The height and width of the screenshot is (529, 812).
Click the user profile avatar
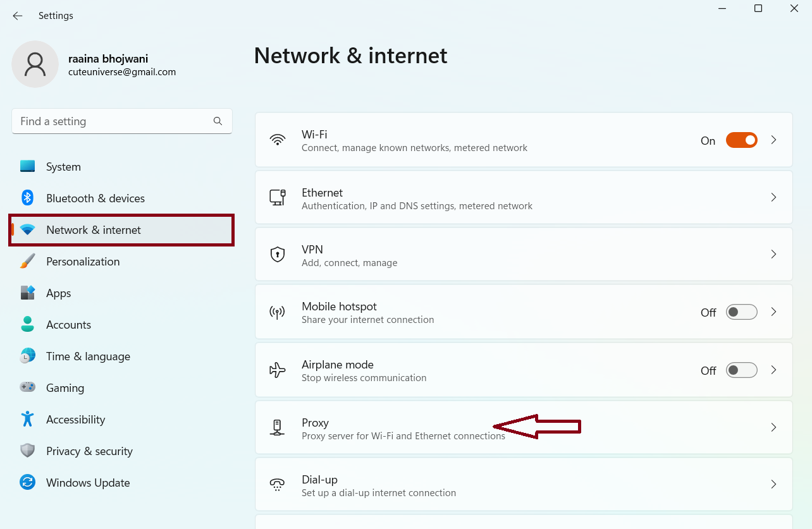pos(35,64)
